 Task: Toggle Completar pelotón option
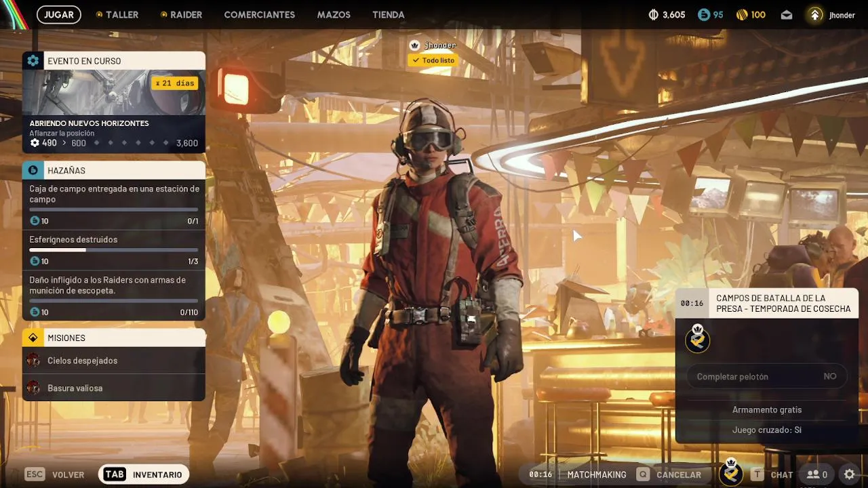pos(767,376)
